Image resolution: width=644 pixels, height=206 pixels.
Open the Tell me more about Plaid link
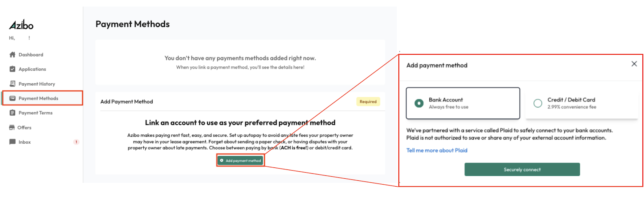click(x=437, y=150)
